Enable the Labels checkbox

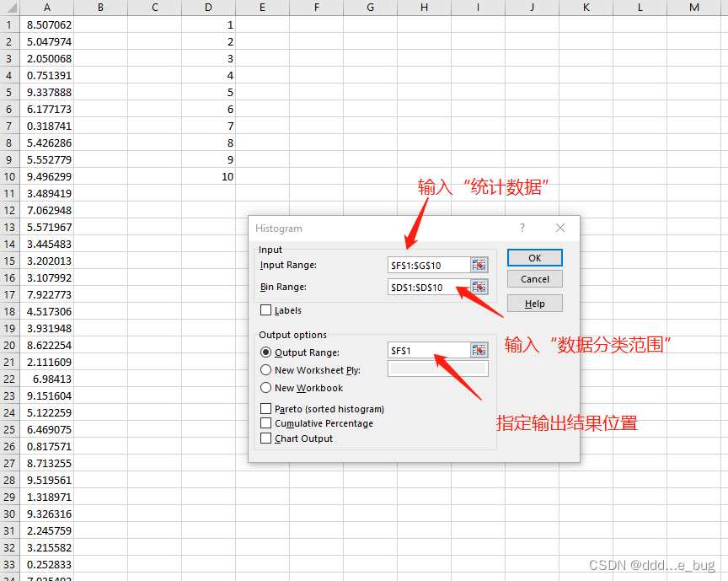(265, 310)
